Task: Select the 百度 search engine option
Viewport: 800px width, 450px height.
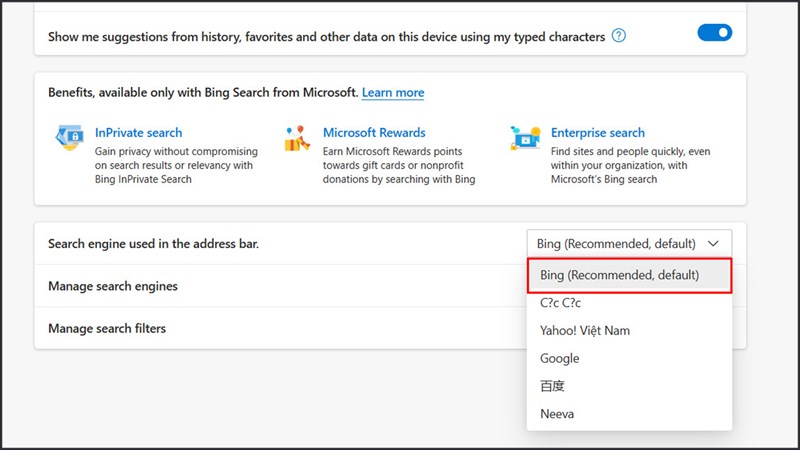Action: [552, 386]
